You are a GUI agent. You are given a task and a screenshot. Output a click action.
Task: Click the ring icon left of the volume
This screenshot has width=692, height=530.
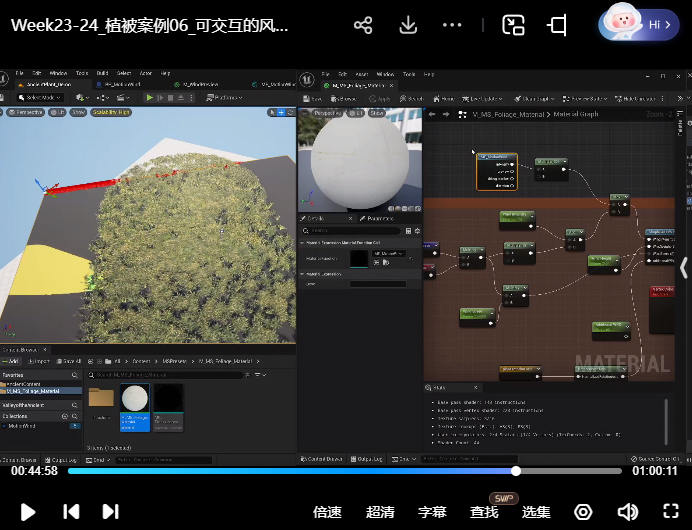click(583, 512)
